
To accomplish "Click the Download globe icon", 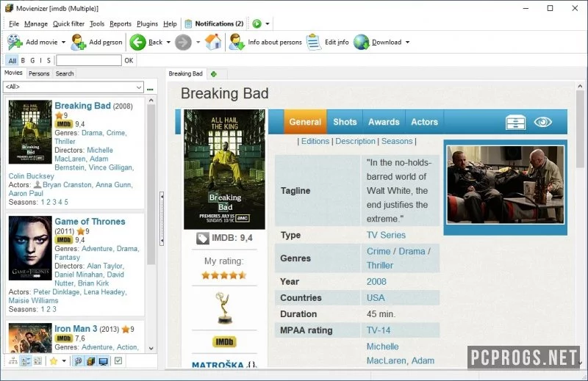I will point(361,42).
